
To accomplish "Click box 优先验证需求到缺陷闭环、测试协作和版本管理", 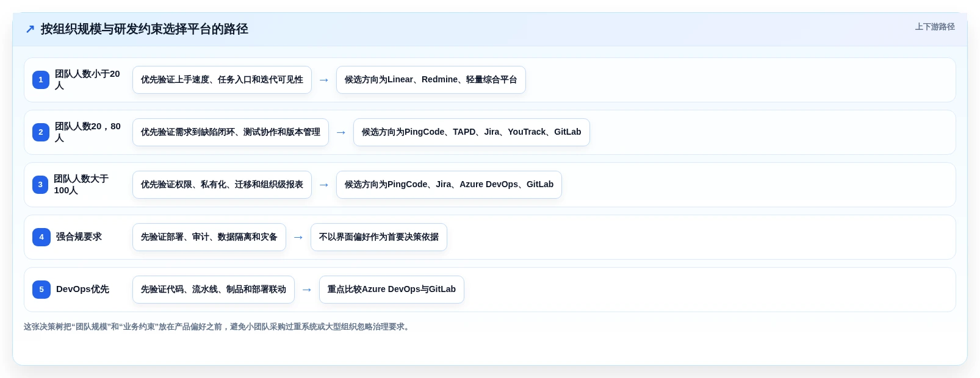I will 231,132.
